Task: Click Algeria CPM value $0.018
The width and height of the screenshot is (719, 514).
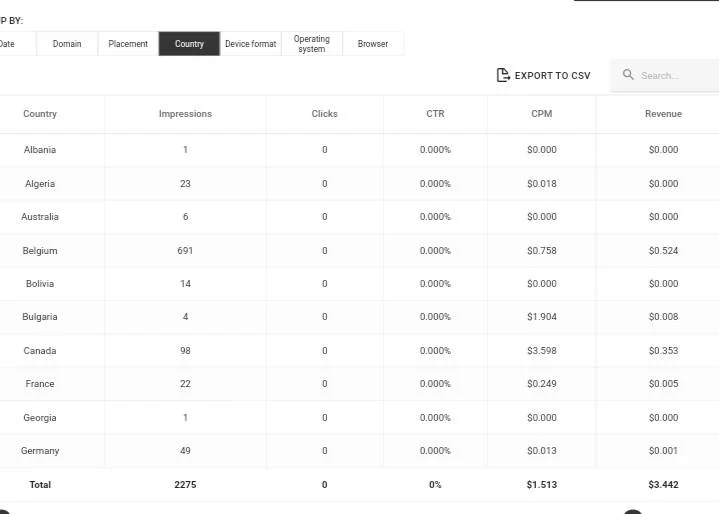Action: coord(542,183)
